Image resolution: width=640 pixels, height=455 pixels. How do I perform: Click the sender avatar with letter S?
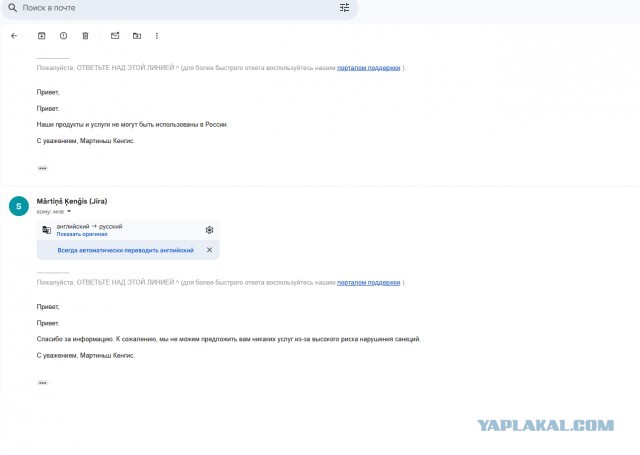[17, 206]
